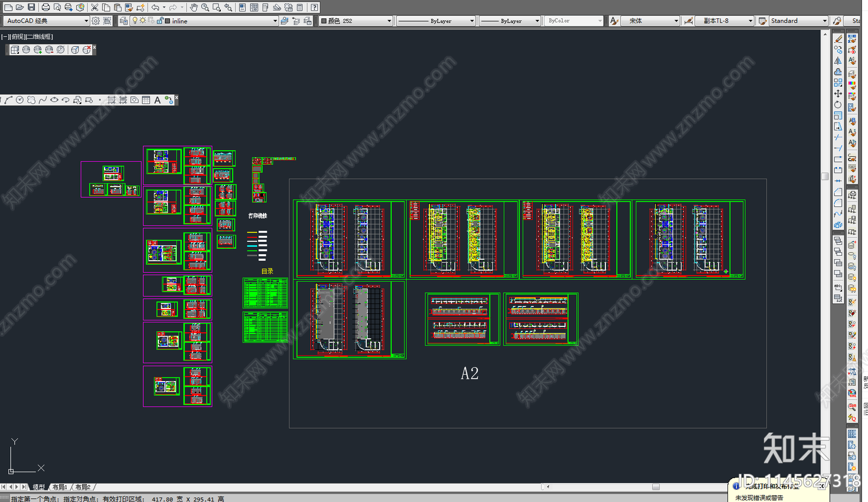
Task: Cut selection with the scissors icon
Action: coord(94,8)
